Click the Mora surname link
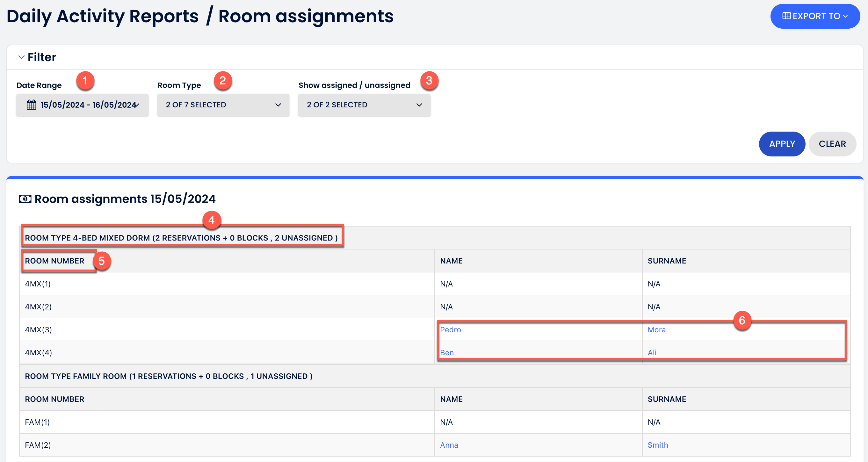This screenshot has height=462, width=868. click(x=656, y=329)
